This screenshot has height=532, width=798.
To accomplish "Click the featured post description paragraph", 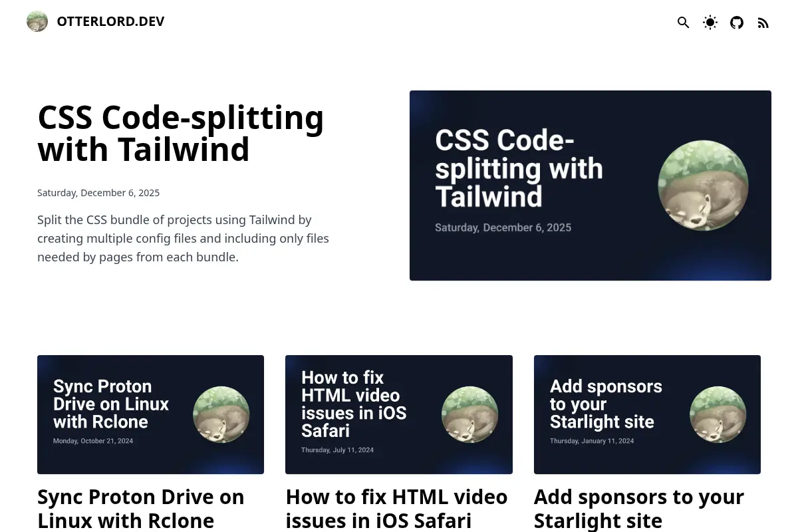I will (183, 238).
